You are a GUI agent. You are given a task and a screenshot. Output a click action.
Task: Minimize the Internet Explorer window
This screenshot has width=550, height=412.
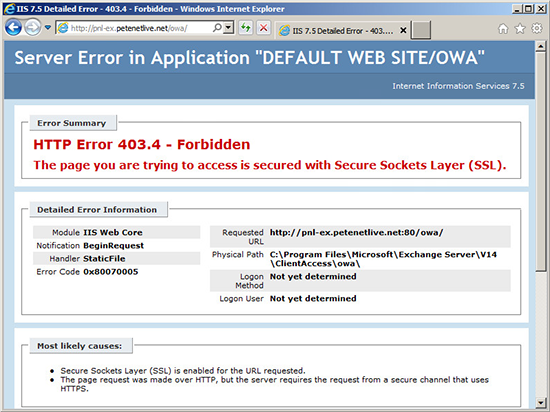(516, 9)
